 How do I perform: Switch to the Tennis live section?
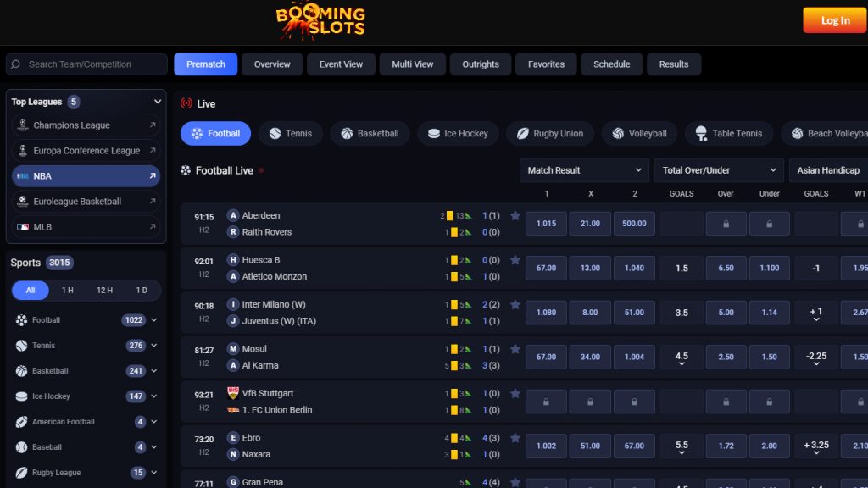click(291, 133)
